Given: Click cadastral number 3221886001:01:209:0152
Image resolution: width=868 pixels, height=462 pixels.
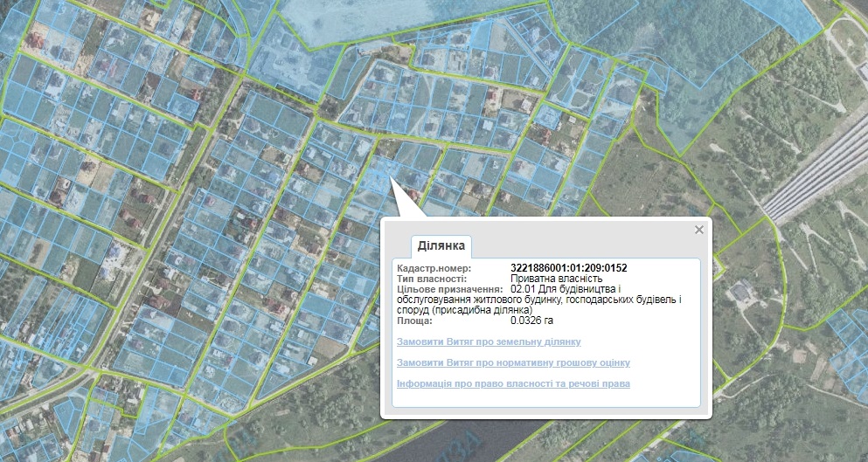Looking at the screenshot, I should [568, 267].
